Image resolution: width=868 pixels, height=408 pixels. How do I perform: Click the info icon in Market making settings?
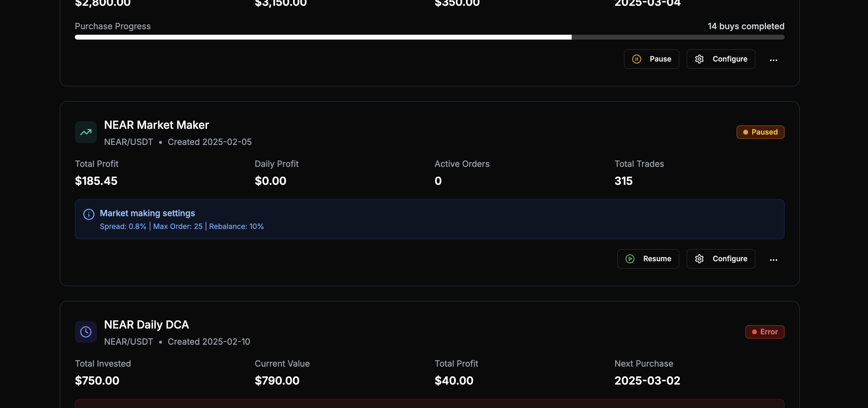click(x=89, y=214)
